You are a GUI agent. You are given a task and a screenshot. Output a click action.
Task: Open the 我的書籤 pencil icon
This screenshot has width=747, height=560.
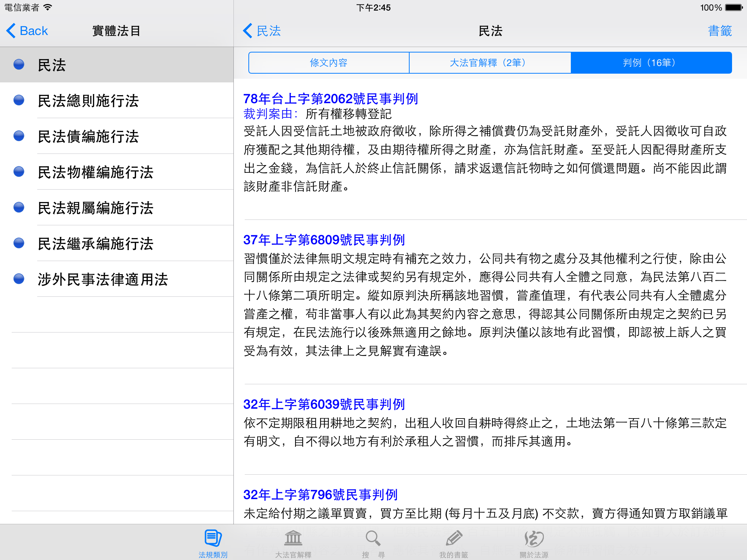tap(454, 538)
